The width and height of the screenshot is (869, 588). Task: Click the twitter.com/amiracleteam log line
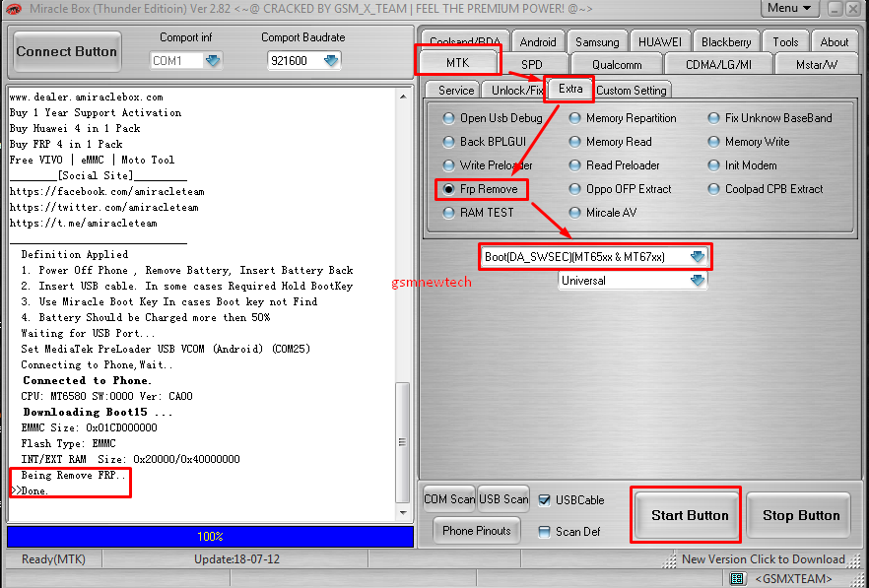point(104,207)
